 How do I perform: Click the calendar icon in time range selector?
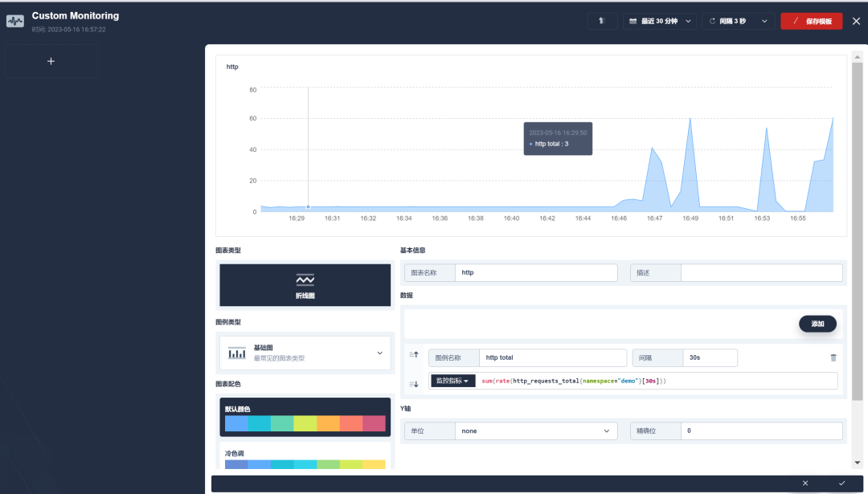633,21
